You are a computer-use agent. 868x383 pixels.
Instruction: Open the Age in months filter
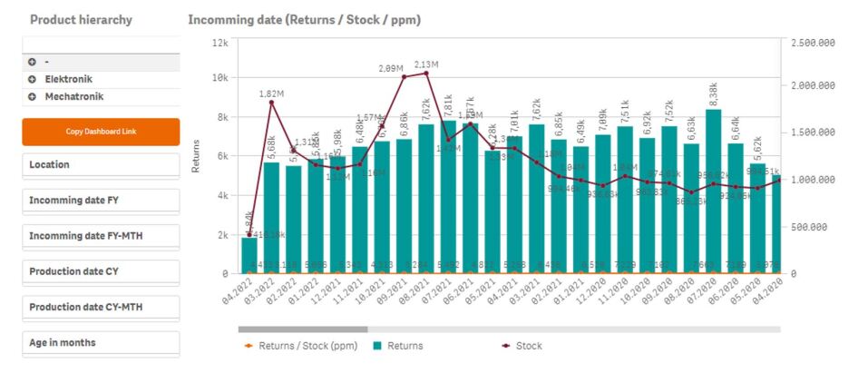(x=101, y=343)
